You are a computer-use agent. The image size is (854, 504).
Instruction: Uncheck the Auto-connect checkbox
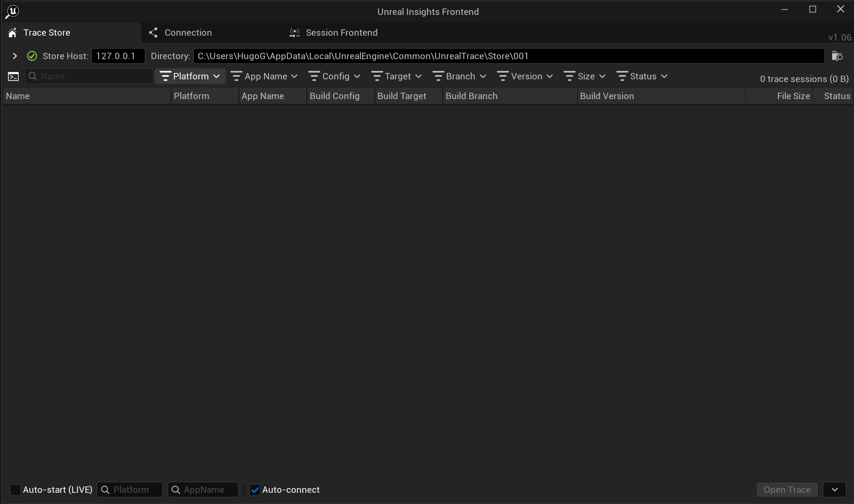coord(255,490)
